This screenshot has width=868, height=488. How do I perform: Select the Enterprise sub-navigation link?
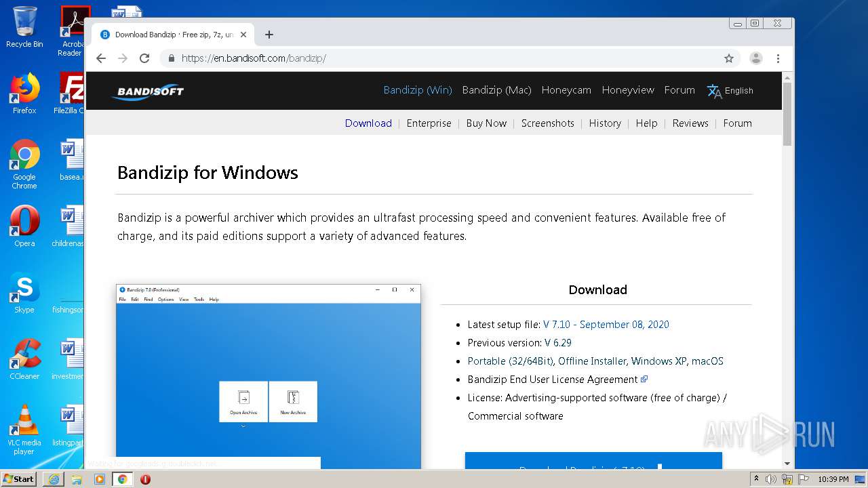[429, 123]
